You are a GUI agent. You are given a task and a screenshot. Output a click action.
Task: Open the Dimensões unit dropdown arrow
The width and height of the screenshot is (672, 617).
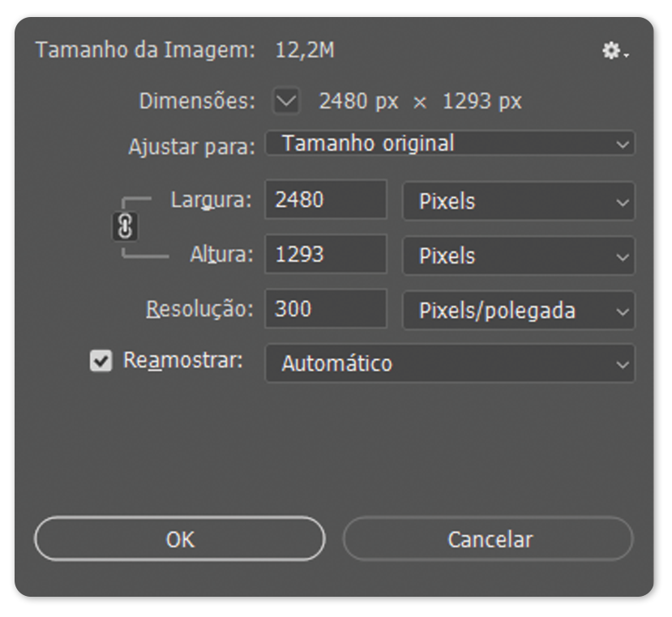point(286,102)
